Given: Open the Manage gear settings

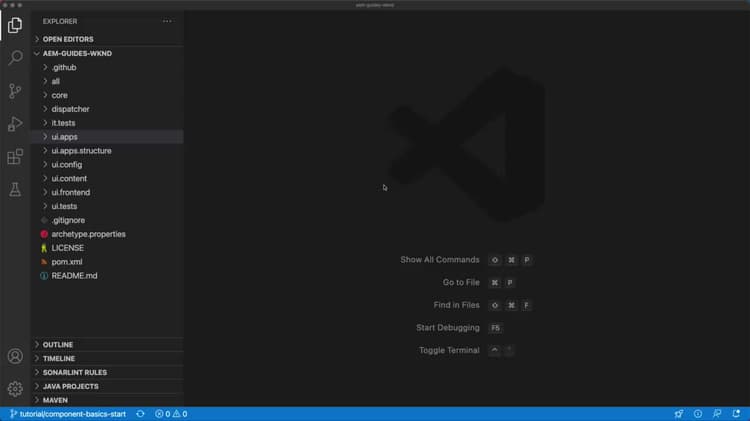Looking at the screenshot, I should [x=15, y=389].
